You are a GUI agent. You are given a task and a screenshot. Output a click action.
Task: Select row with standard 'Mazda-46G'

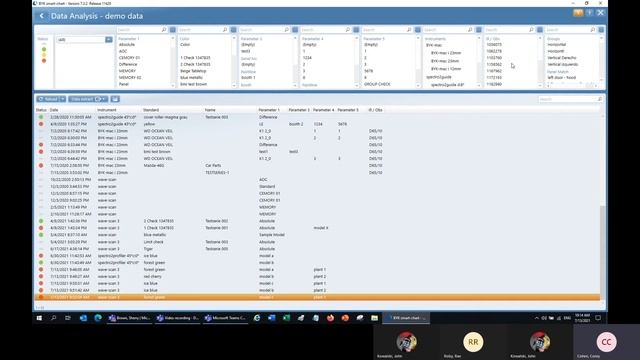(x=318, y=166)
